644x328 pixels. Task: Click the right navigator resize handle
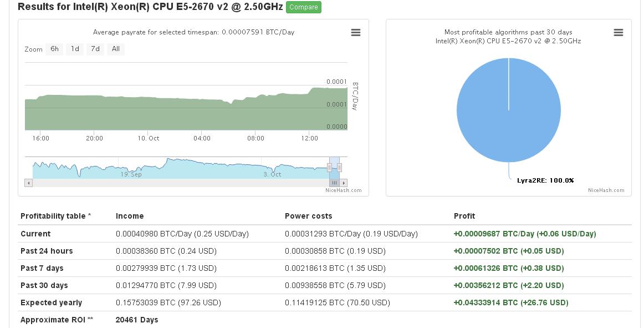point(339,167)
